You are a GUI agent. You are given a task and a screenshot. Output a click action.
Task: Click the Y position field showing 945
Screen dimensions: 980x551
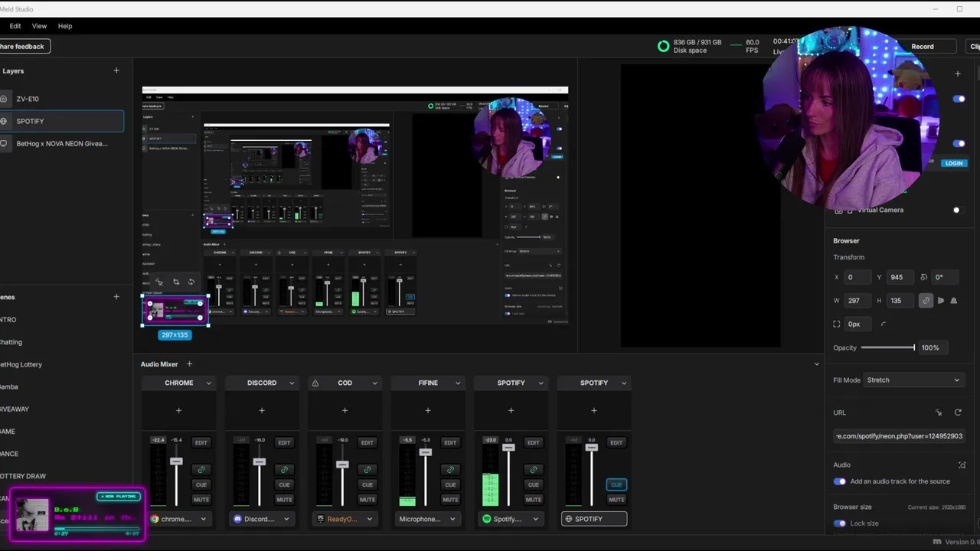tap(900, 277)
